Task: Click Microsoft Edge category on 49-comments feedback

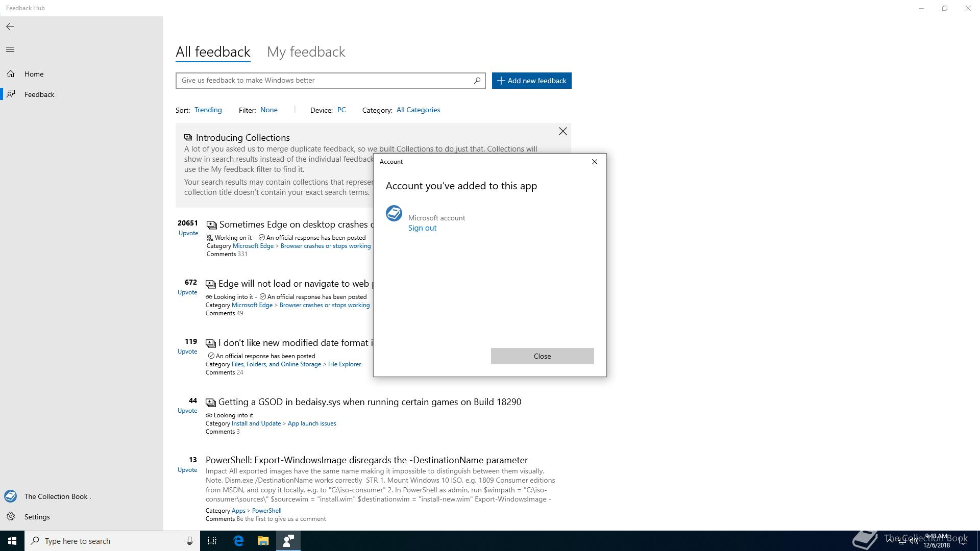Action: 252,305
